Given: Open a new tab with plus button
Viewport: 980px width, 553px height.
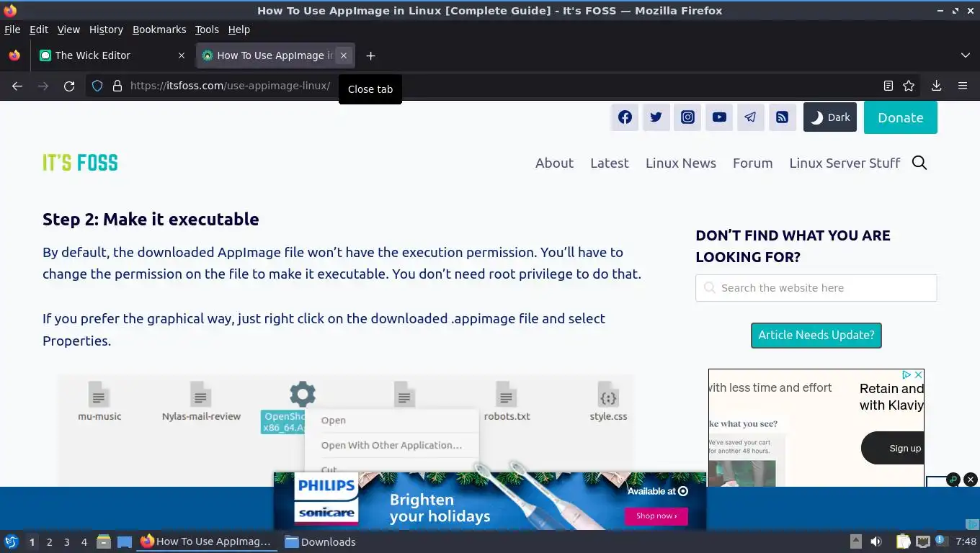Looking at the screenshot, I should pos(370,55).
